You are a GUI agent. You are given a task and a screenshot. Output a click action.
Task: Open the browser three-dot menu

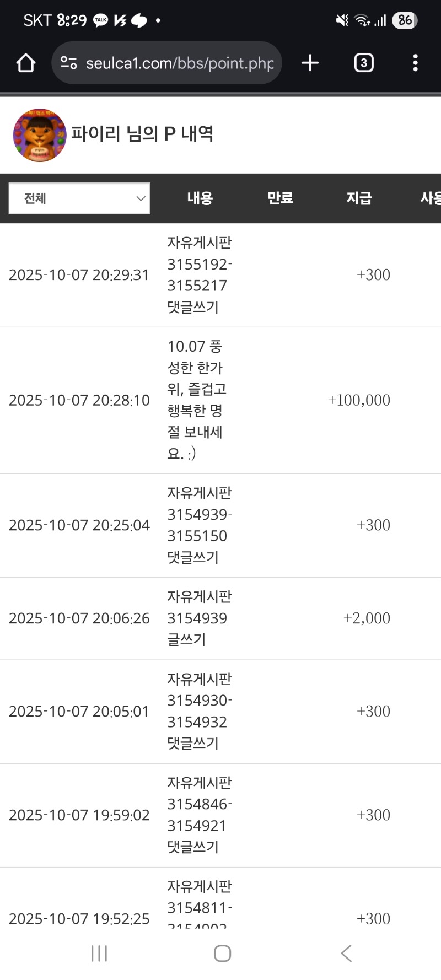pyautogui.click(x=415, y=63)
